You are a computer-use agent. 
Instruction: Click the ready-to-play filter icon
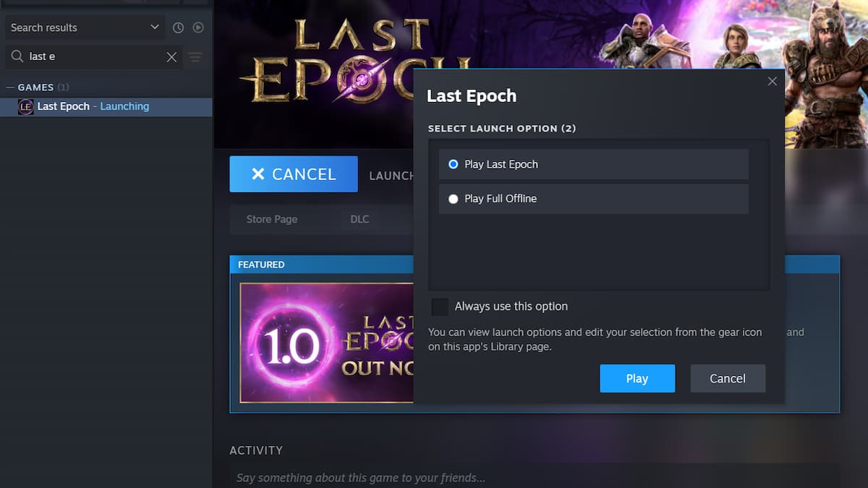pyautogui.click(x=198, y=27)
